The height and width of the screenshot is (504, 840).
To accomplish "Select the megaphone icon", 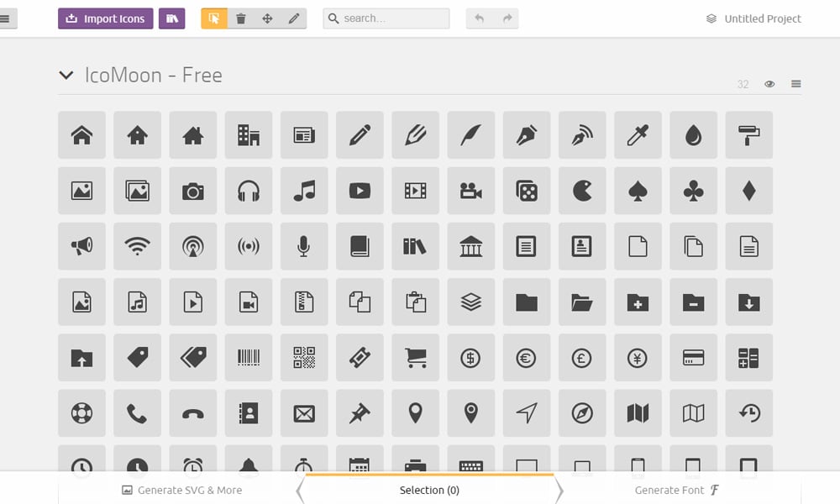I will 82,246.
